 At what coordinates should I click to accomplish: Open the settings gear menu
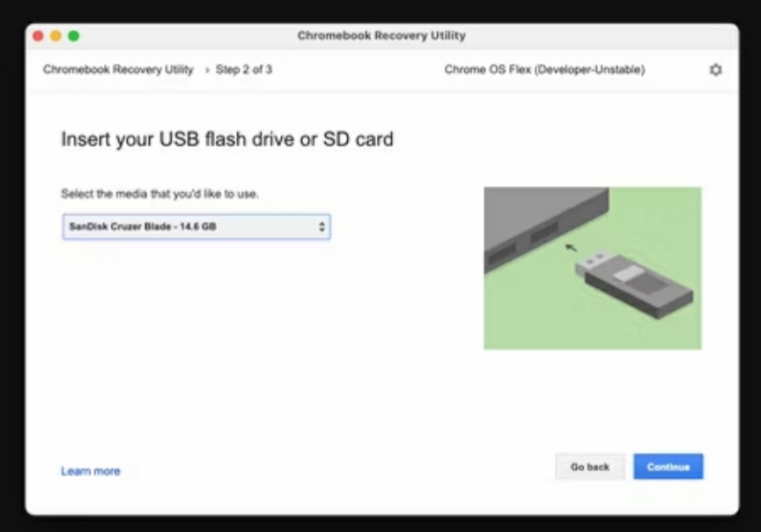coord(715,70)
